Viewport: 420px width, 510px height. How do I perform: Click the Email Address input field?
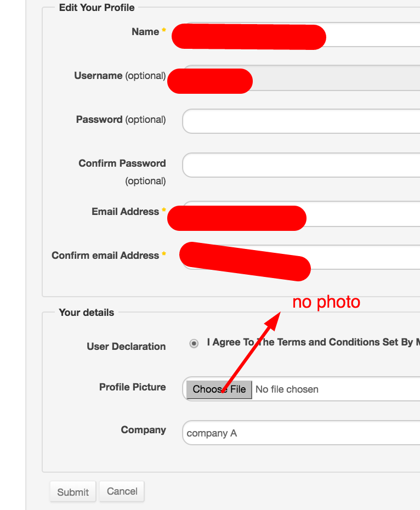[362, 213]
